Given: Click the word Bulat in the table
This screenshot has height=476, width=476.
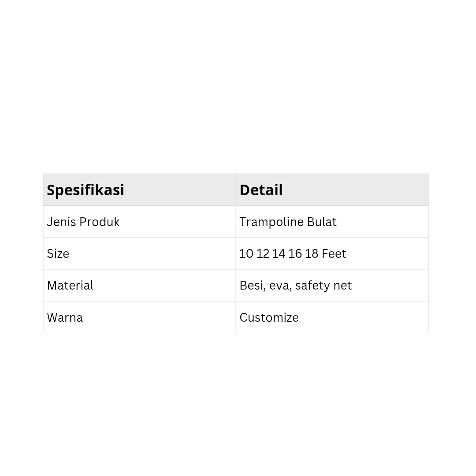Looking at the screenshot, I should tap(322, 222).
